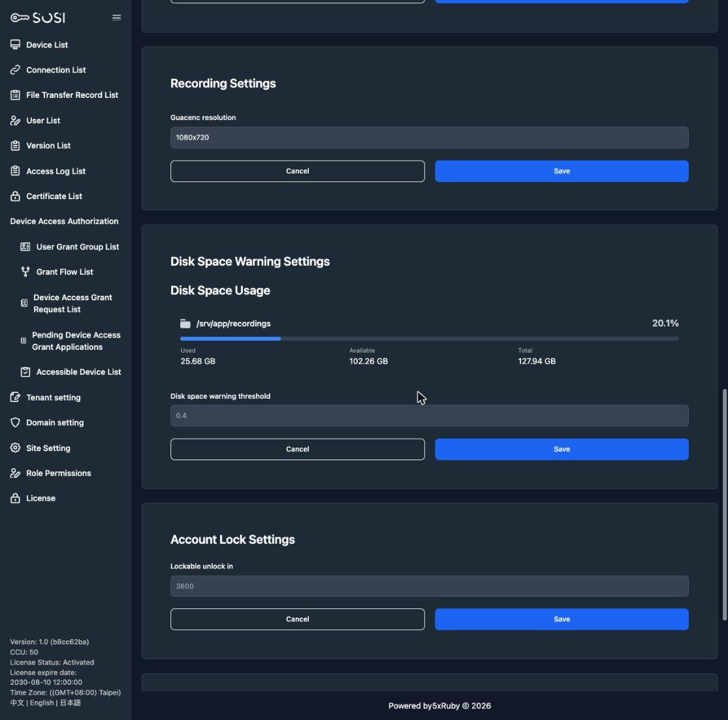Viewport: 728px width, 720px height.
Task: Click the Device List monitor icon
Action: [15, 44]
